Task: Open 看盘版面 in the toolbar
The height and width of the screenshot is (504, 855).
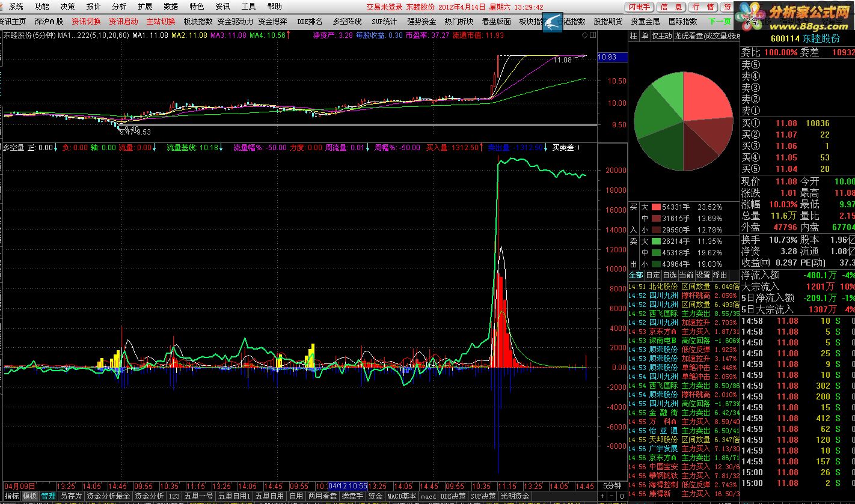Action: (x=496, y=21)
